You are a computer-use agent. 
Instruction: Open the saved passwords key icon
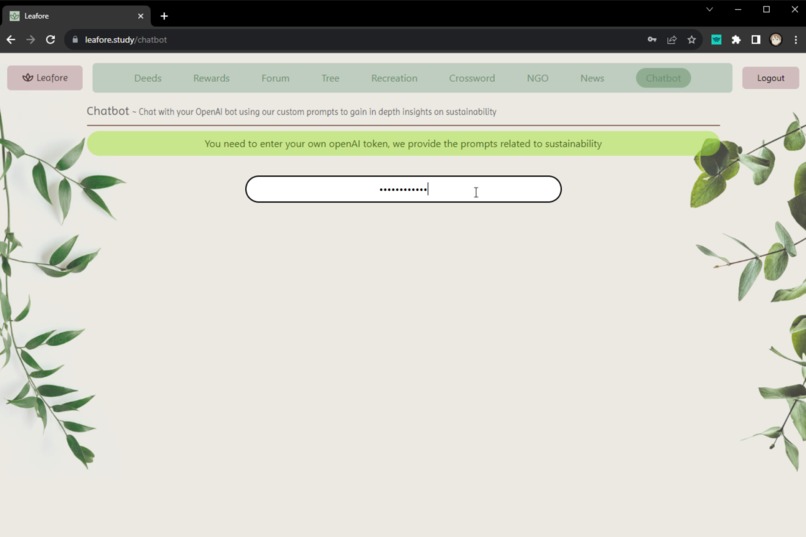(652, 40)
